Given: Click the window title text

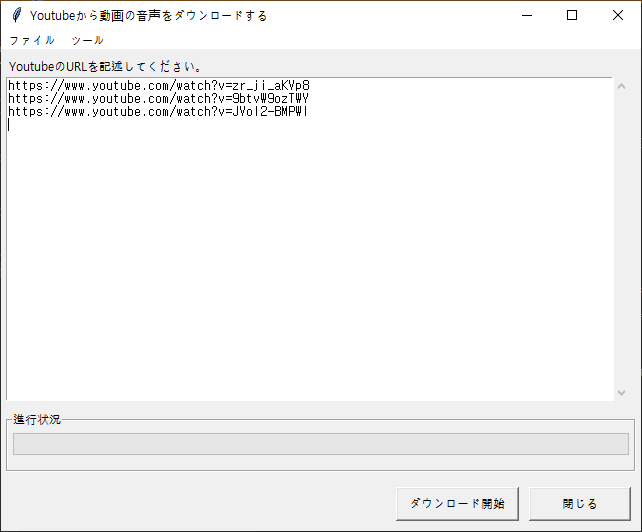Looking at the screenshot, I should tap(149, 16).
